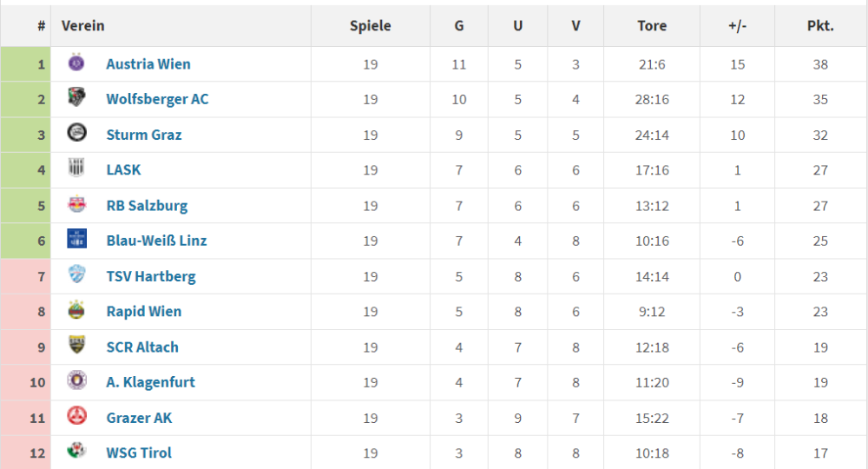Click the Pkt. column header

point(820,26)
